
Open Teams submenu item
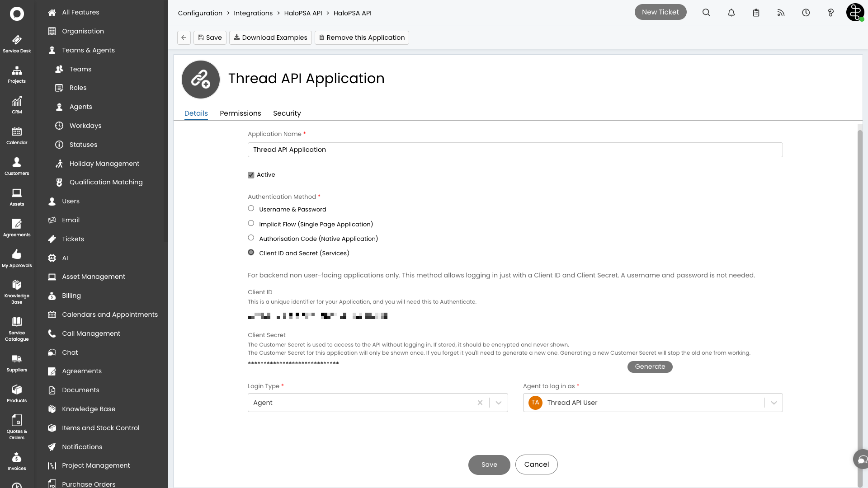click(80, 69)
